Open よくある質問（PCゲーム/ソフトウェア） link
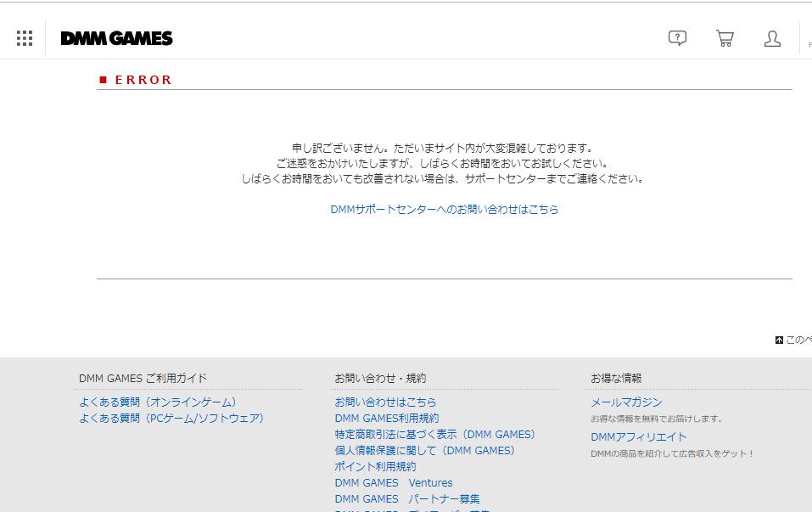Image resolution: width=812 pixels, height=512 pixels. point(171,419)
